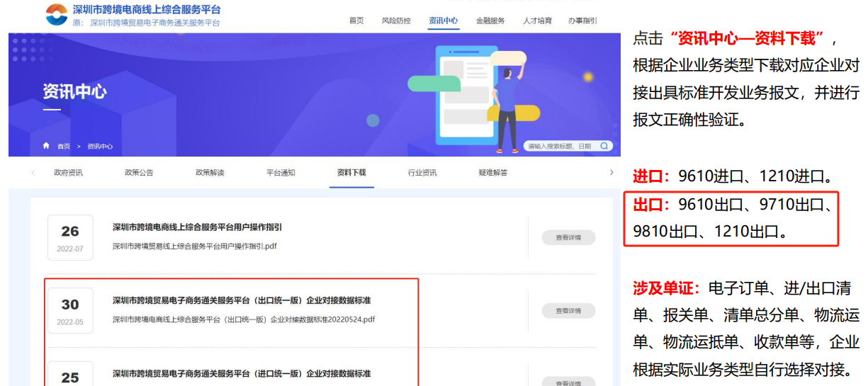Switch to the 政策解读 tab
Image resolution: width=868 pixels, height=386 pixels.
(x=210, y=173)
